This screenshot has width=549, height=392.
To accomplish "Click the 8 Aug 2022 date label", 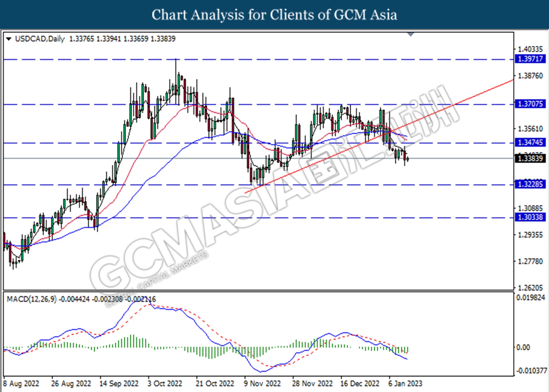I will (x=21, y=383).
